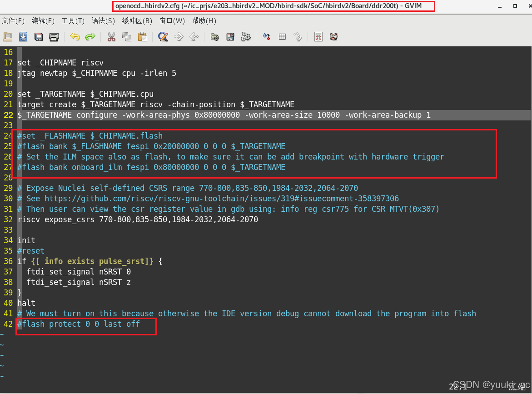The image size is (532, 394).
Task: Place cursor on the "init" line
Action: [x=26, y=240]
